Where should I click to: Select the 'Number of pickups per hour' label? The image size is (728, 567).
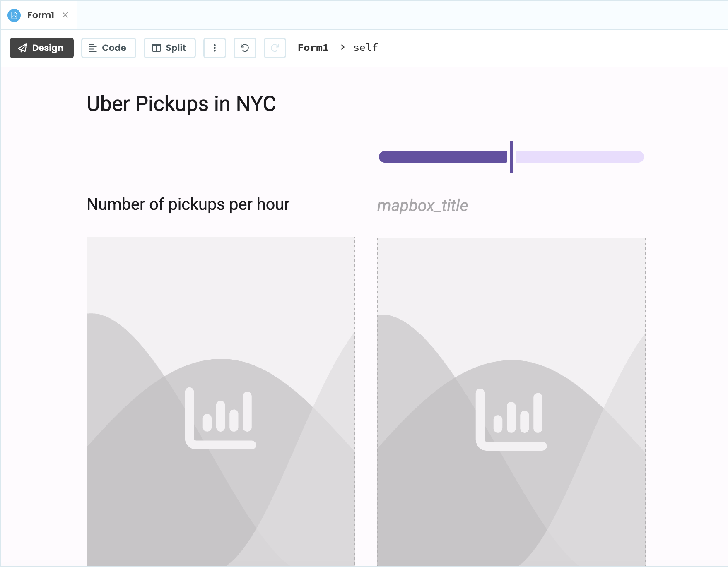pos(188,204)
